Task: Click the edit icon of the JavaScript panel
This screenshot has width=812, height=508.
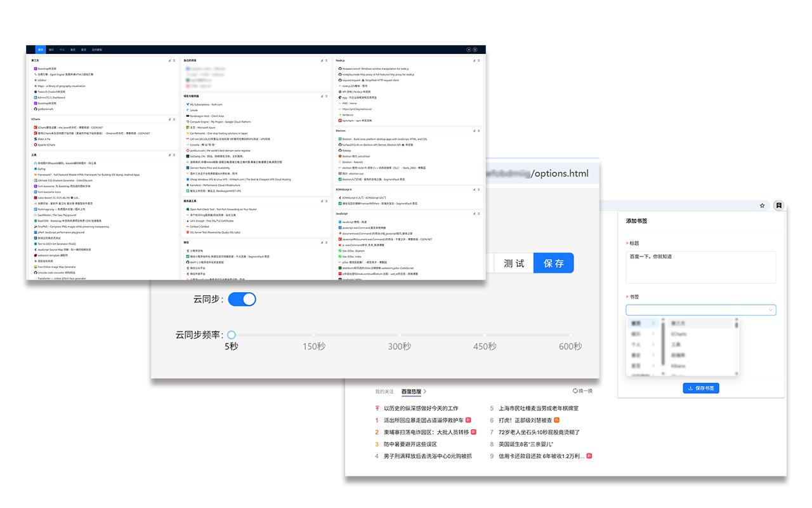Action: 475,213
